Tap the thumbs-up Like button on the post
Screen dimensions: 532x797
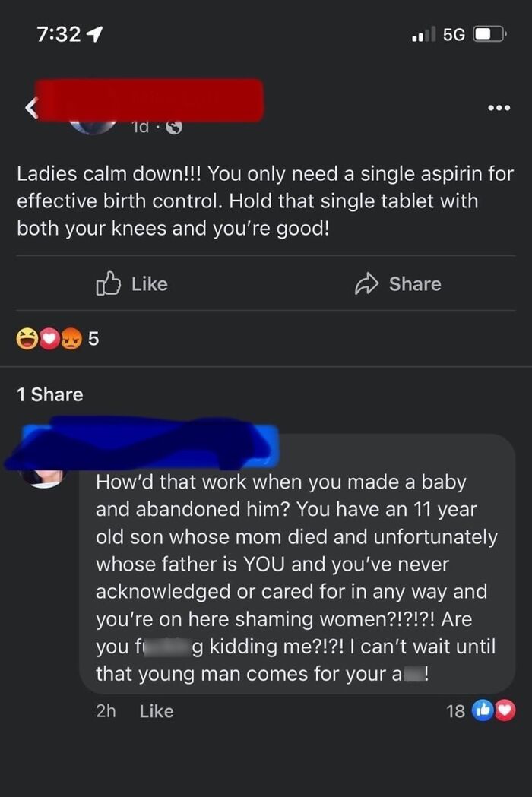(131, 284)
